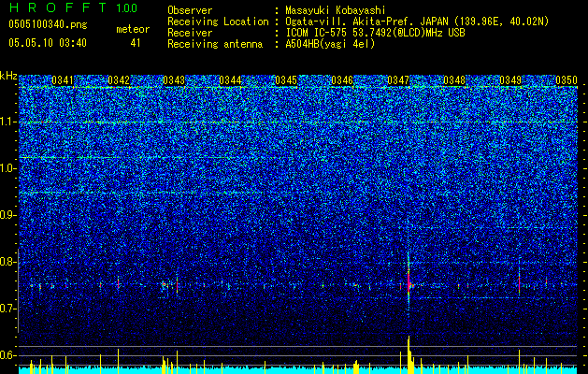Screen dimensions: 588x374
Task: Click the Receiving Location label
Action: (218, 22)
